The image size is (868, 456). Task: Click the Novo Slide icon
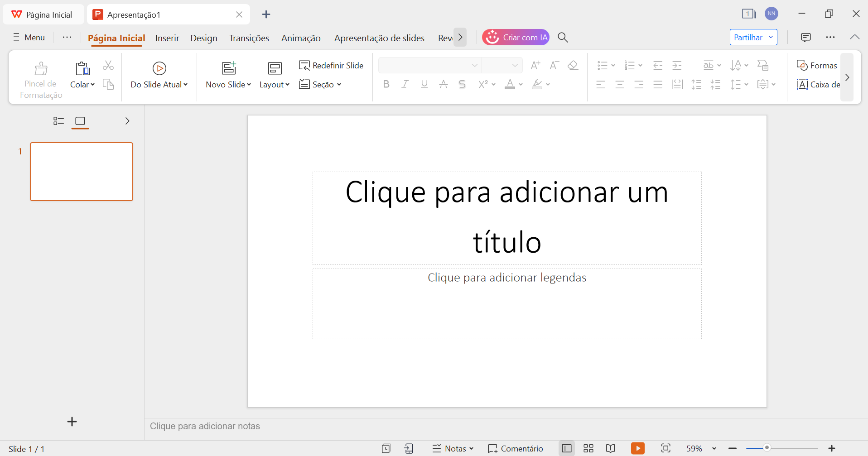click(229, 68)
